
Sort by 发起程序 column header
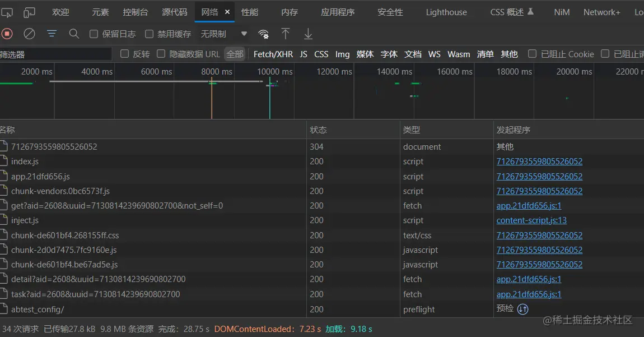click(569, 130)
